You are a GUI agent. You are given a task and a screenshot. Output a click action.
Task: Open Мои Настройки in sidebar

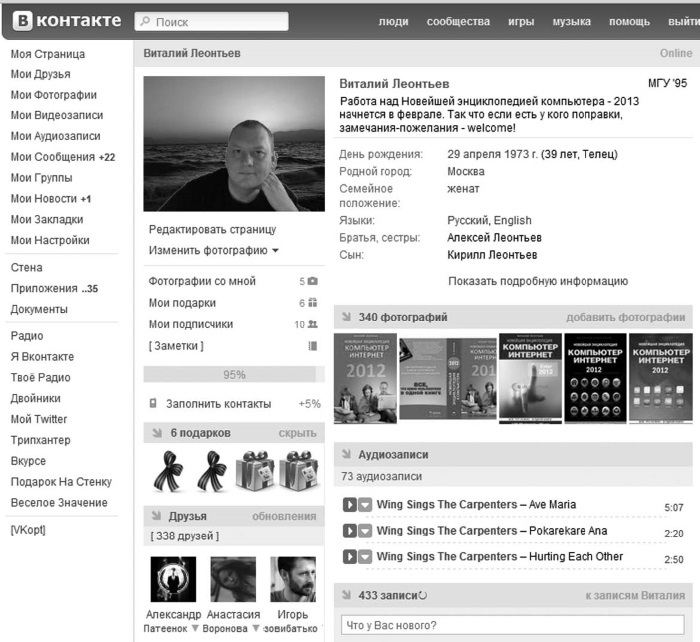50,240
